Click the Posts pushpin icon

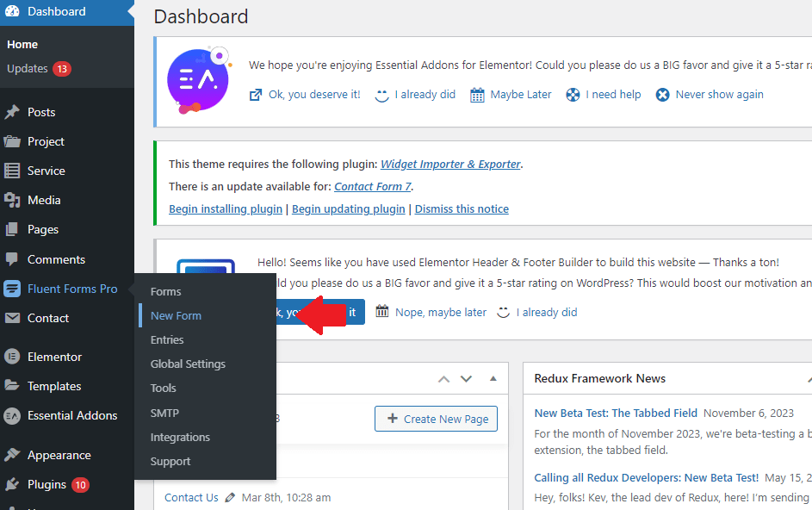point(12,112)
